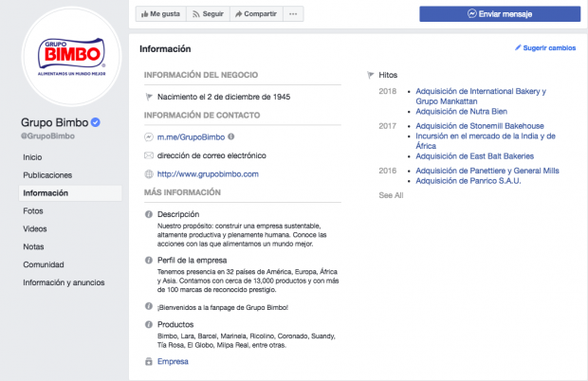The width and height of the screenshot is (588, 381).
Task: Open Inicio in sidebar
Action: [x=32, y=157]
